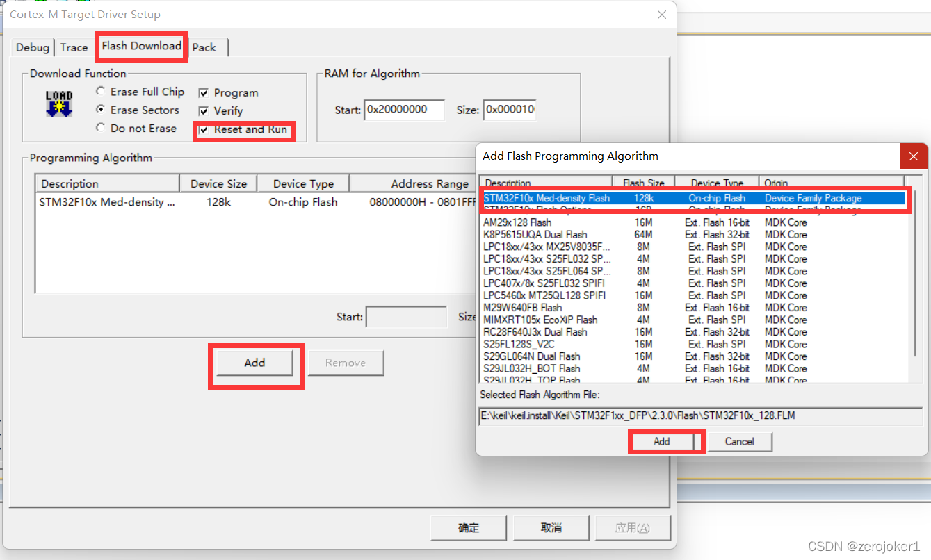The width and height of the screenshot is (931, 560).
Task: Click the Selected Flash Algorithm File path field
Action: coord(701,416)
